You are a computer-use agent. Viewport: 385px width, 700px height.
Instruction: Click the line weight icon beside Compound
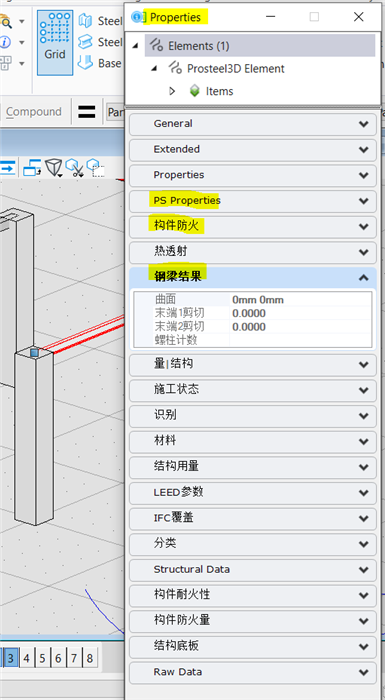coord(86,112)
